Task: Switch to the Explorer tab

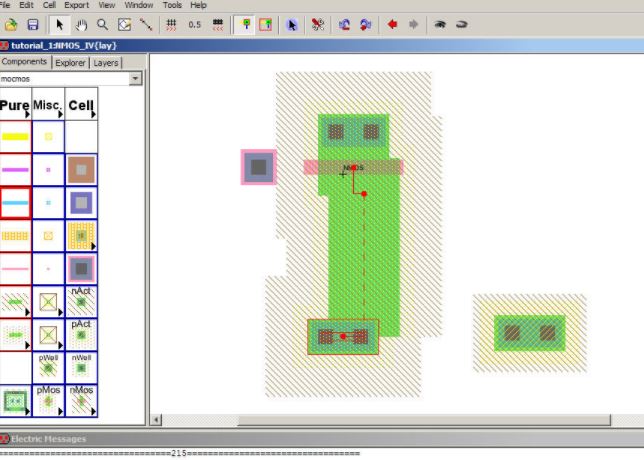Action: tap(70, 63)
